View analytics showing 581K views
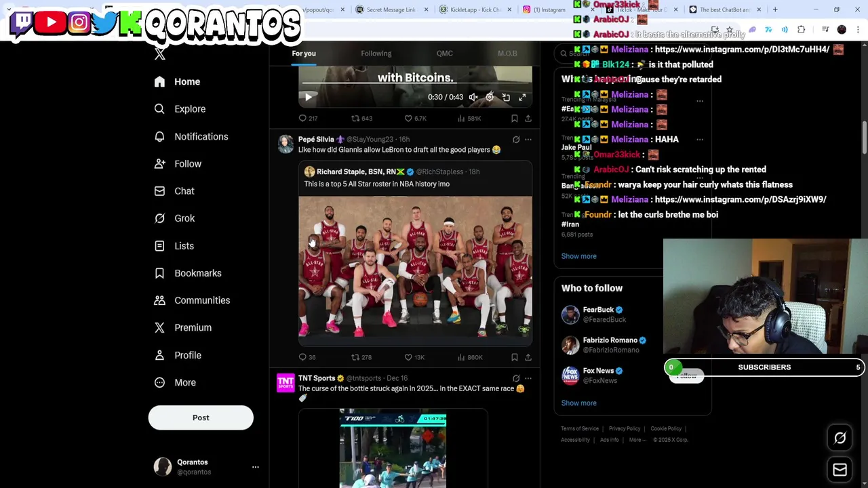This screenshot has height=488, width=868. tap(469, 119)
